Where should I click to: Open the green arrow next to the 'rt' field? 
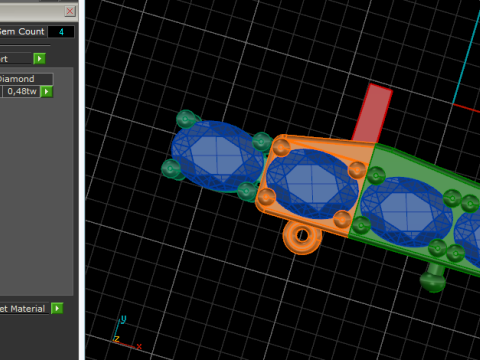point(39,59)
